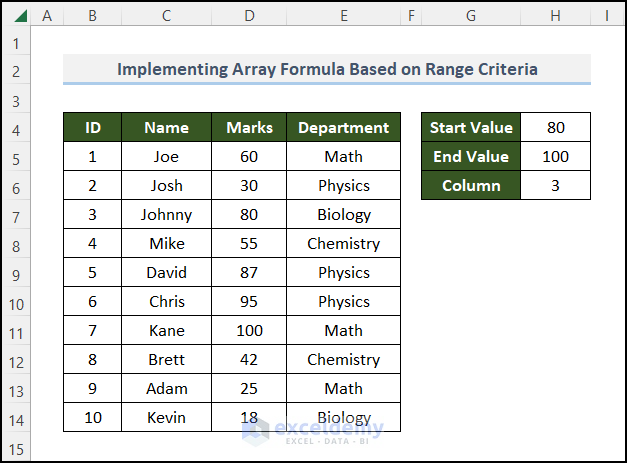Click the cell with name Kevin
The height and width of the screenshot is (463, 627).
pos(166,417)
